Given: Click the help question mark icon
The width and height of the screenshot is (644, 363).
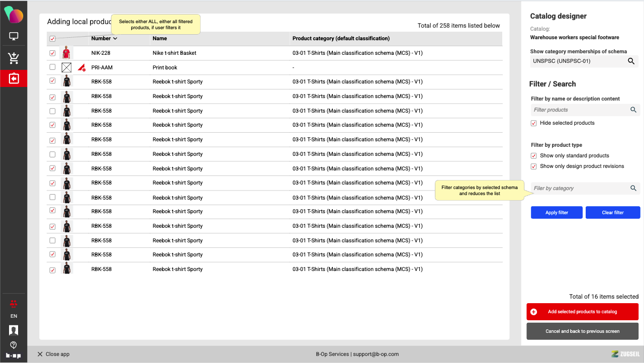Looking at the screenshot, I should [x=14, y=345].
